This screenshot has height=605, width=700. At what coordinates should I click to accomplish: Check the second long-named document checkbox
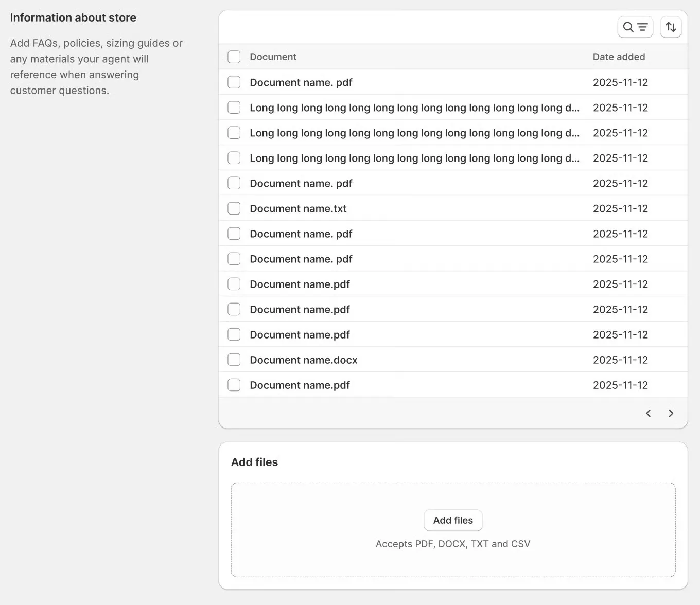coord(234,133)
